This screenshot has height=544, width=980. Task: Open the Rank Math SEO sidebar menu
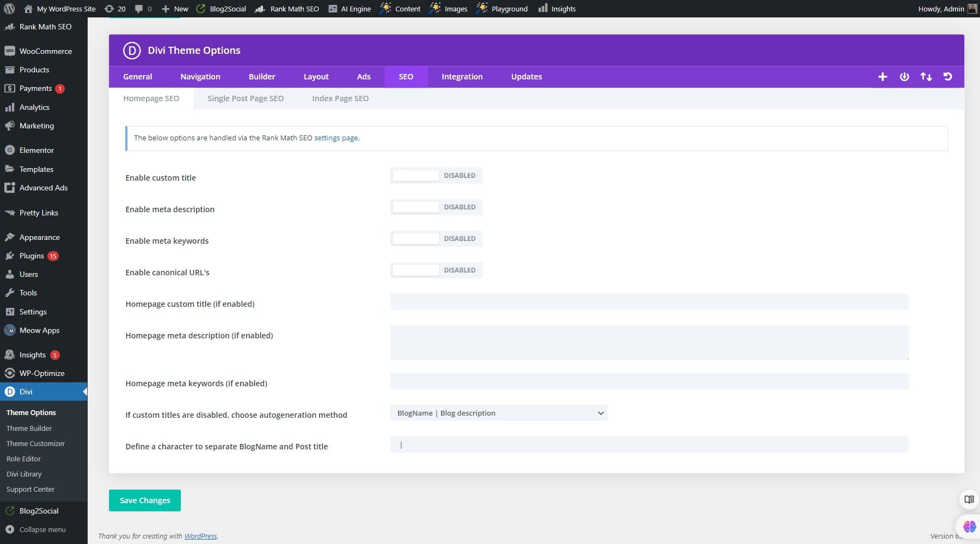[46, 26]
